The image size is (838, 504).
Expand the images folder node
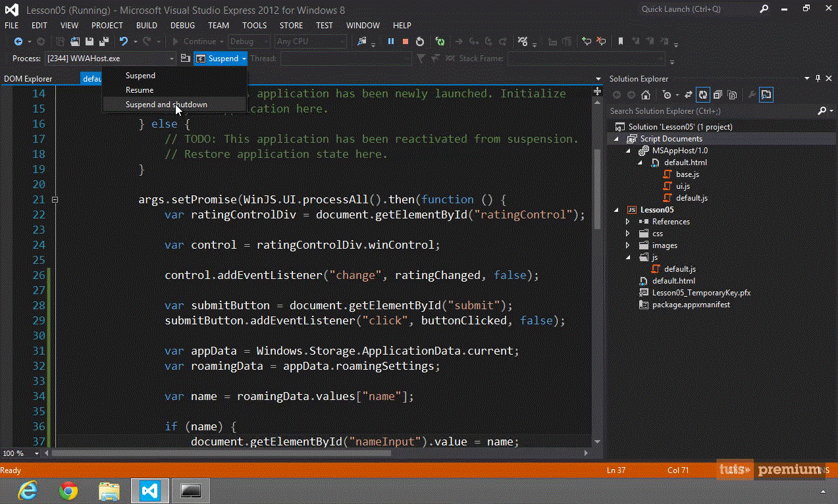tap(628, 245)
